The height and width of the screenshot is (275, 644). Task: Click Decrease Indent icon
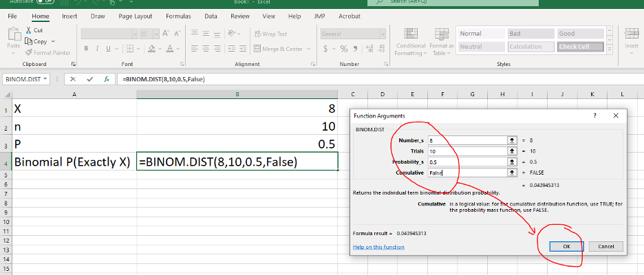pos(232,49)
